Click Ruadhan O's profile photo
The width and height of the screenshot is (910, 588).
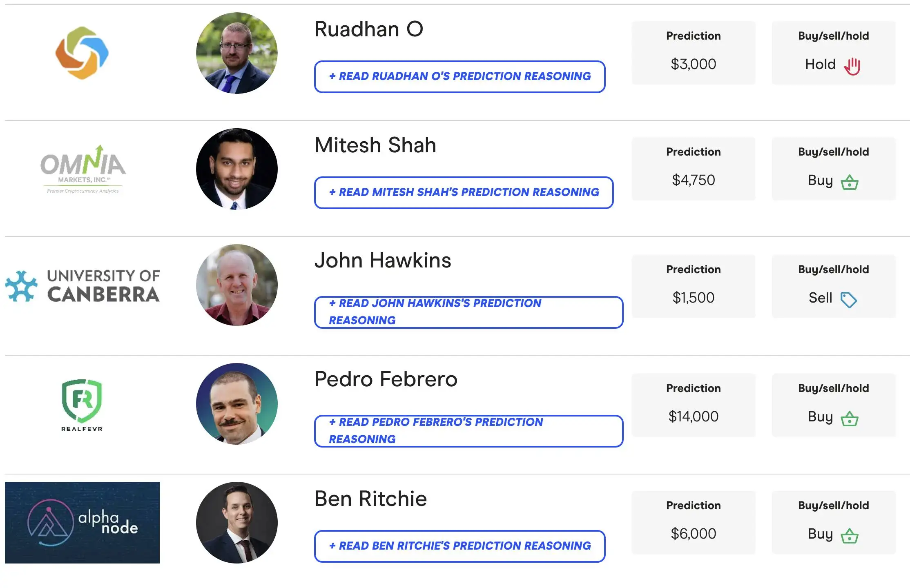[x=237, y=53]
